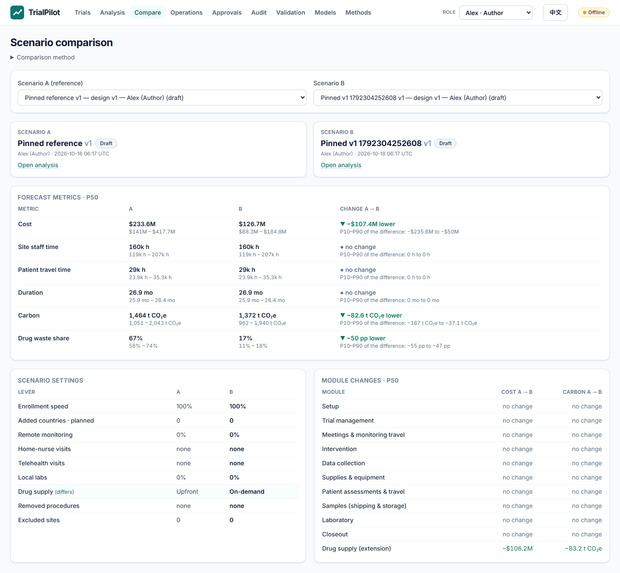Click Drug waste share value 67%

(x=136, y=338)
